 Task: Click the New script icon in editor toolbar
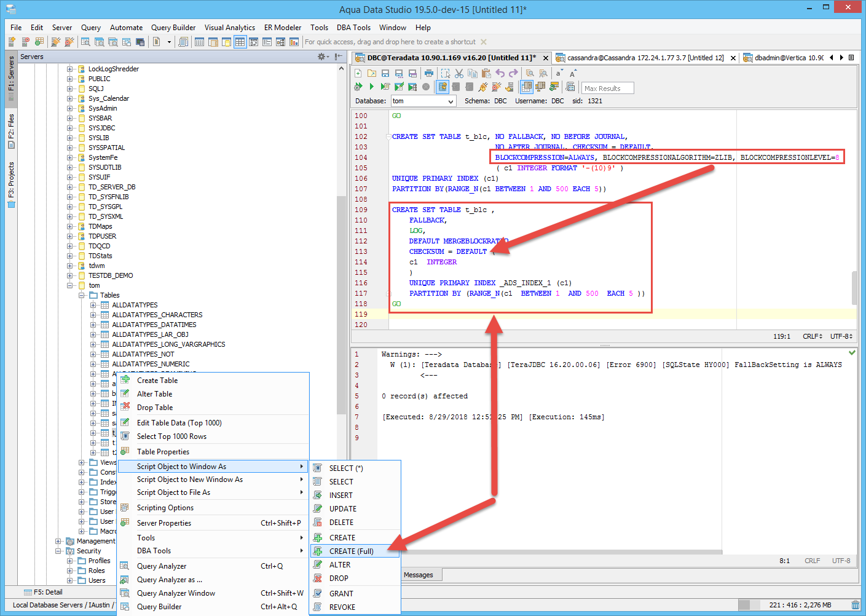click(x=358, y=73)
